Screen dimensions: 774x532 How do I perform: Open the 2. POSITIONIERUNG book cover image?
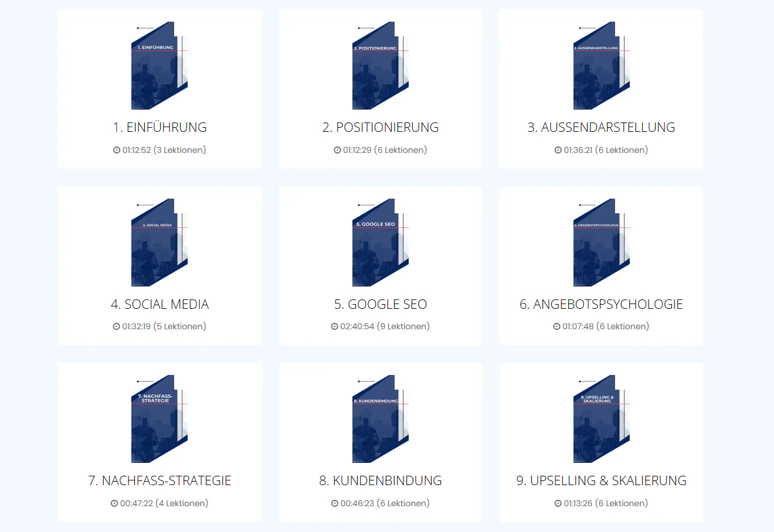point(381,66)
